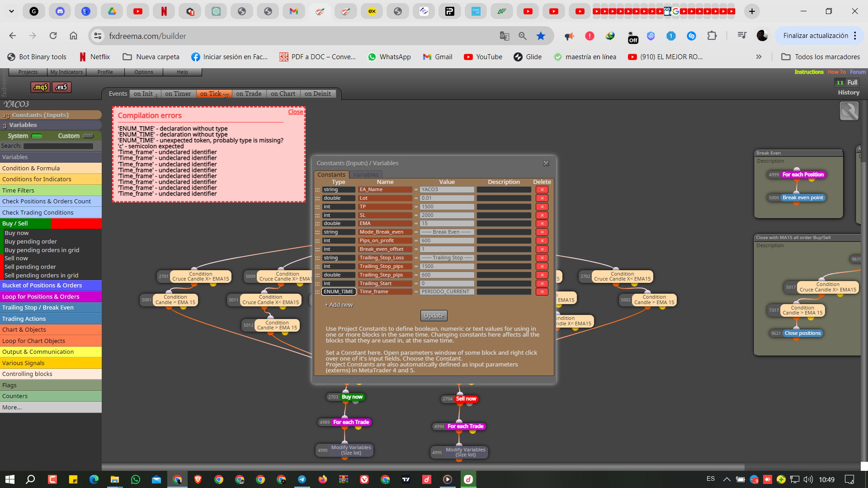The width and height of the screenshot is (868, 488).
Task: Close the compilation errors panel
Action: [296, 112]
